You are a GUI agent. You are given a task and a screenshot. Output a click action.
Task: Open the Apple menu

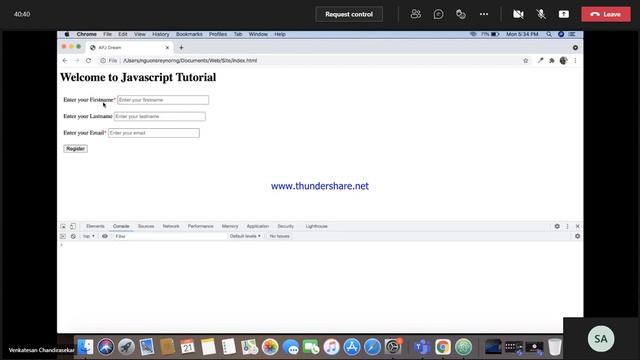[67, 34]
